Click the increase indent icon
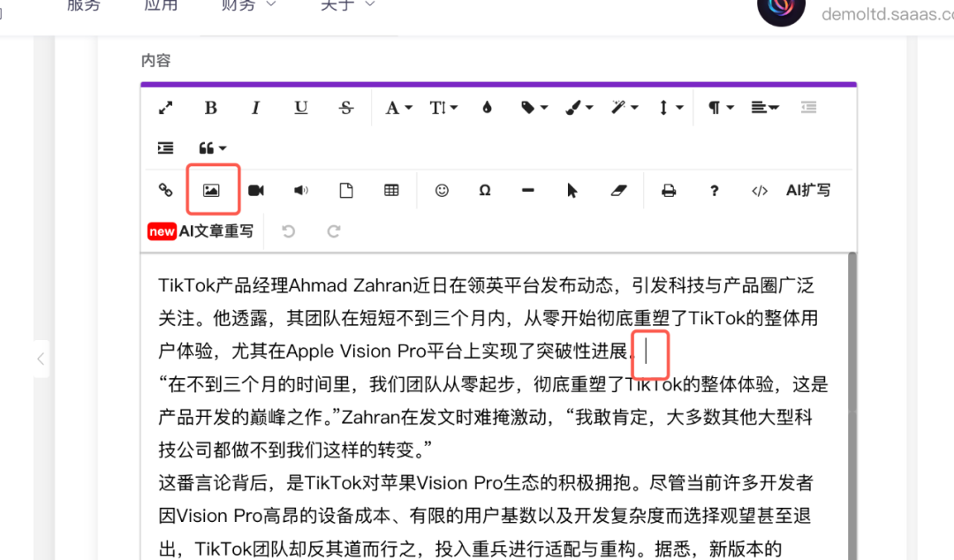Screen dimensions: 954x560 pyautogui.click(x=165, y=148)
